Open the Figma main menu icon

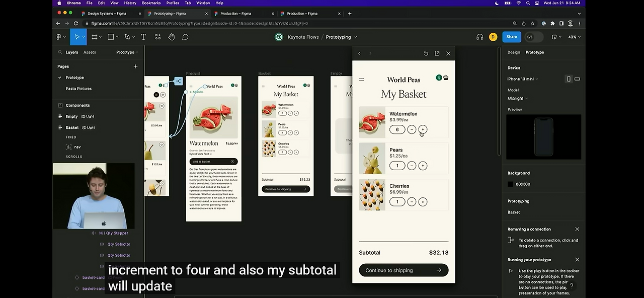59,37
